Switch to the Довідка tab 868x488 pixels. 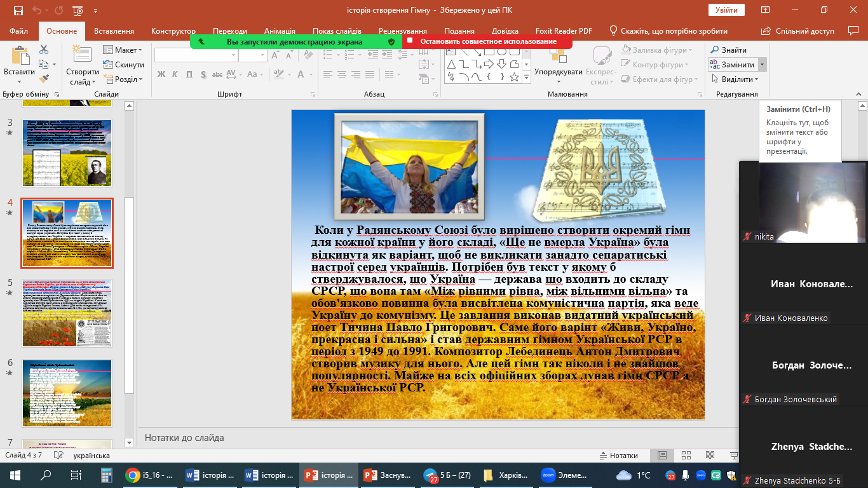505,31
